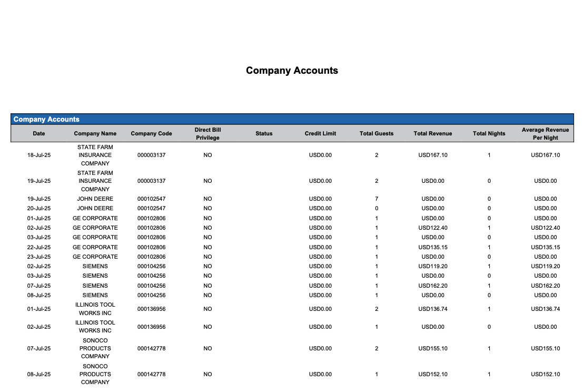Viewport: 582px width, 392px height.
Task: Click the Direct Bill Privilege header
Action: [208, 134]
